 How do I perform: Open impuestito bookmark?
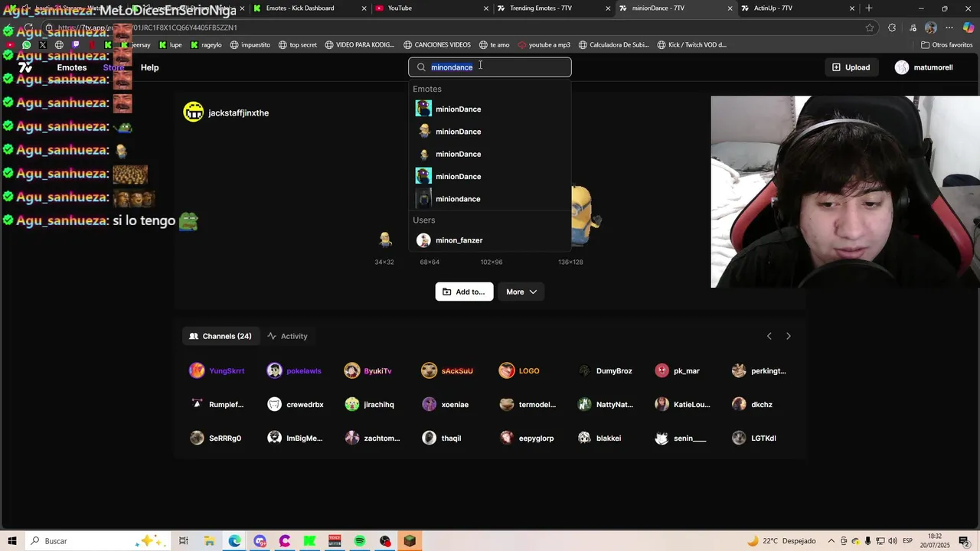250,45
